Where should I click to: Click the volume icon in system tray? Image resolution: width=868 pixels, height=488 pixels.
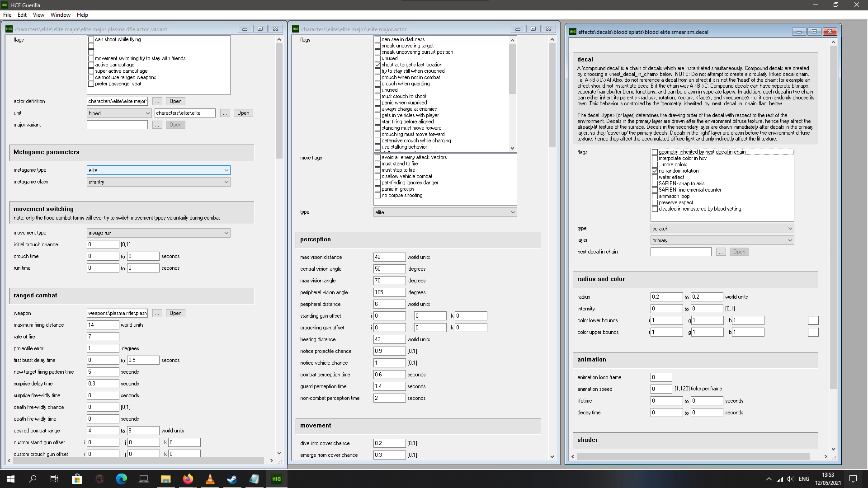pos(790,479)
